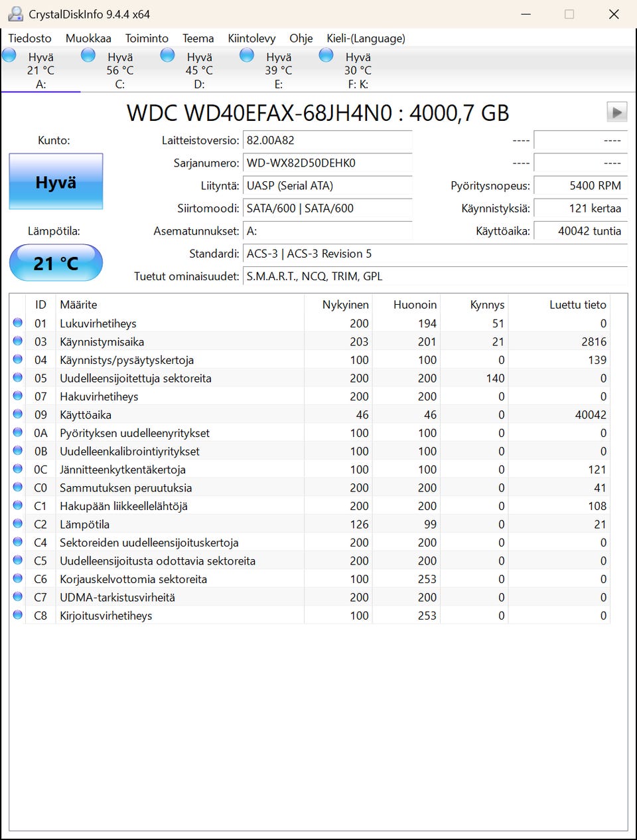This screenshot has height=840, width=637.
Task: Click status orb for C8 Kirjoitusvirhetiheys
Action: click(x=18, y=615)
